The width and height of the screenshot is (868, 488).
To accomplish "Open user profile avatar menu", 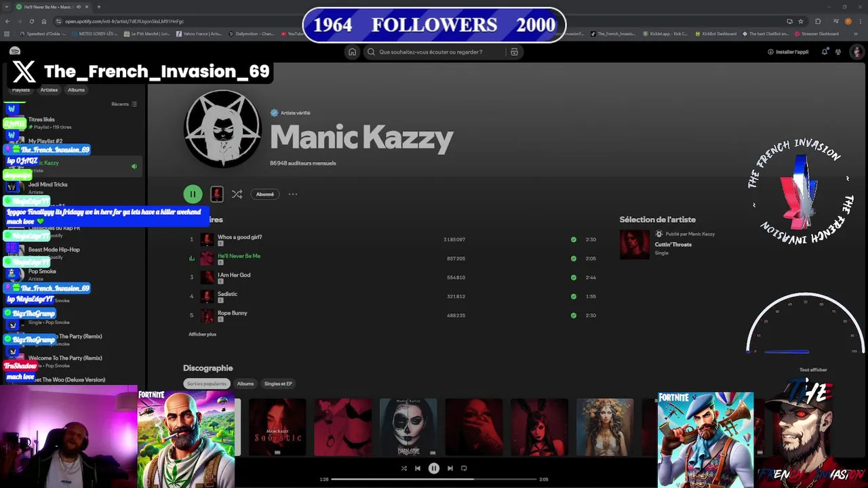I will [857, 52].
